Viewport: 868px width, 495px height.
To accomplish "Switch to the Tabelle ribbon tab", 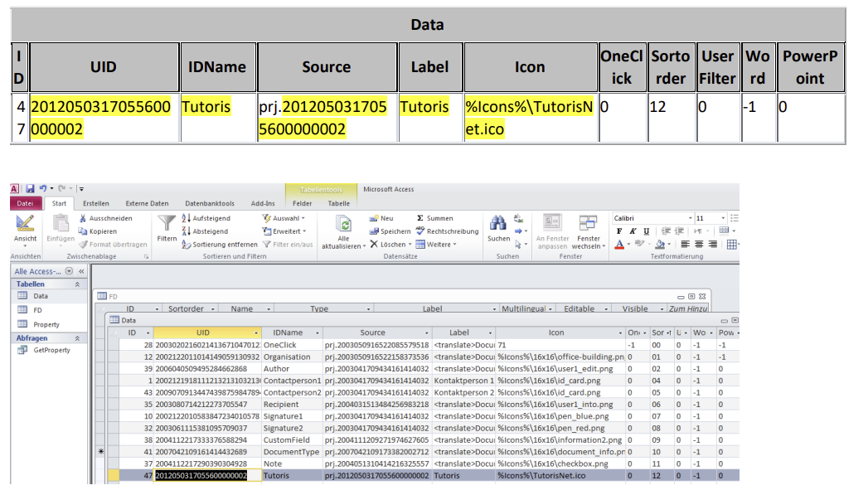I will pyautogui.click(x=339, y=204).
